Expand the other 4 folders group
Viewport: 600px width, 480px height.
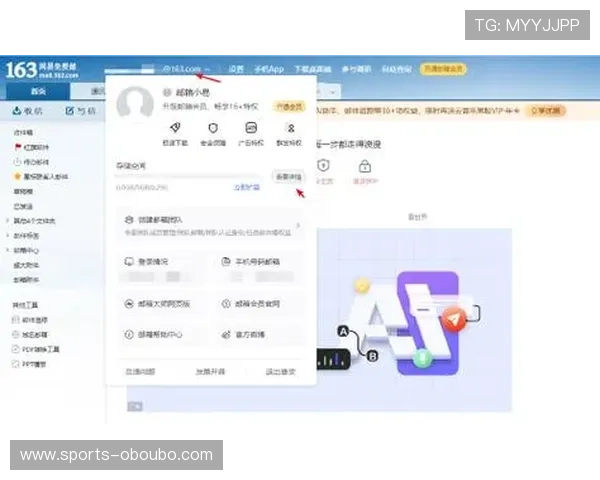(7, 221)
